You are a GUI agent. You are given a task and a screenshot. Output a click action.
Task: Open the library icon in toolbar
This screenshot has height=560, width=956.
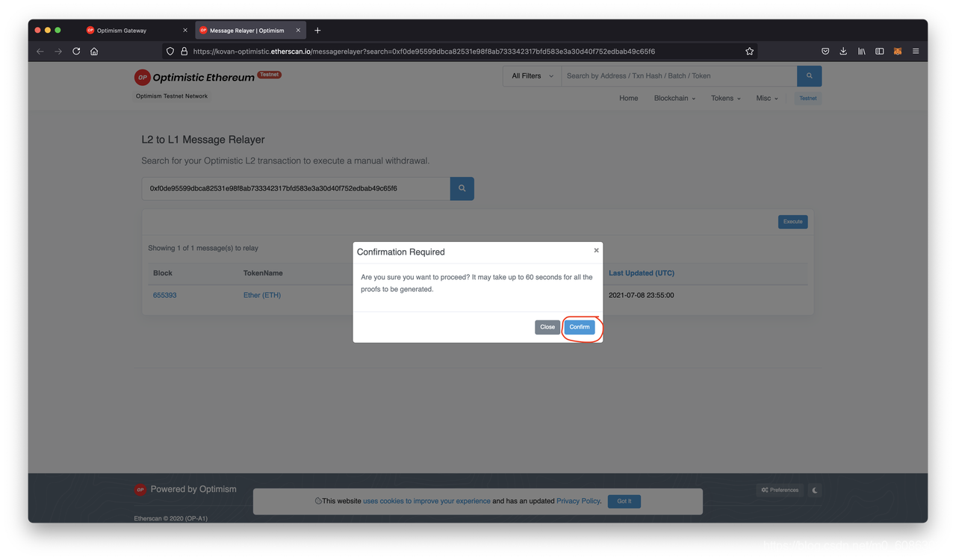click(x=861, y=52)
